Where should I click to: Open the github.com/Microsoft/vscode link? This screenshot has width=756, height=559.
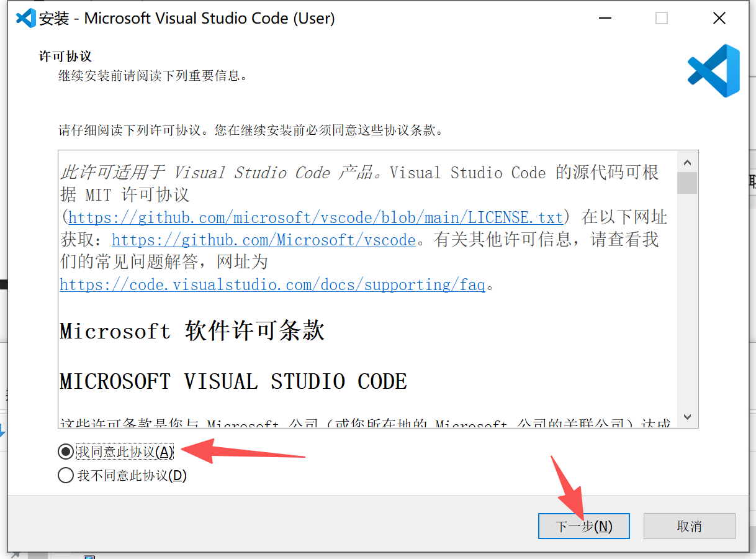263,240
